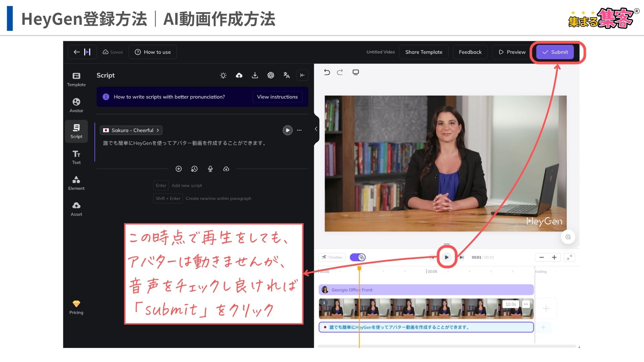Open the Feedback form
Screen dimensions: 644x362
click(470, 52)
